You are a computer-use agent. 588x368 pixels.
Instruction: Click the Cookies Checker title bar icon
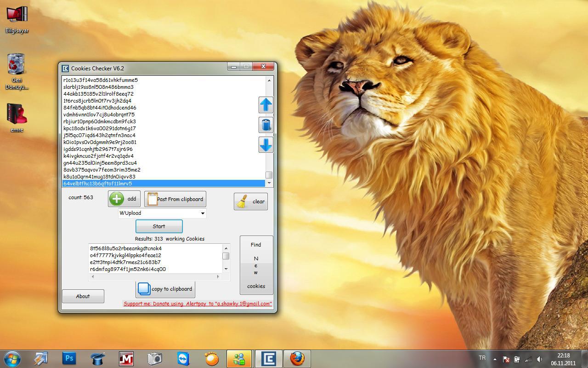pos(65,69)
